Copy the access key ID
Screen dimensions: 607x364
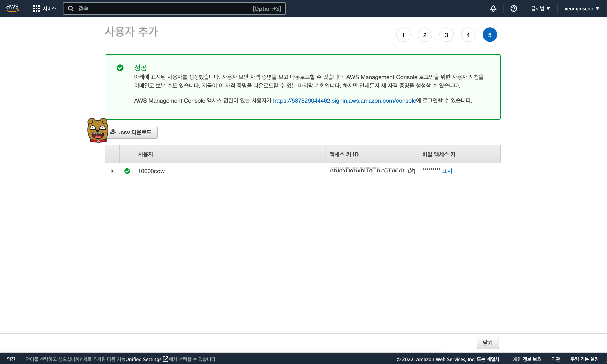point(411,171)
